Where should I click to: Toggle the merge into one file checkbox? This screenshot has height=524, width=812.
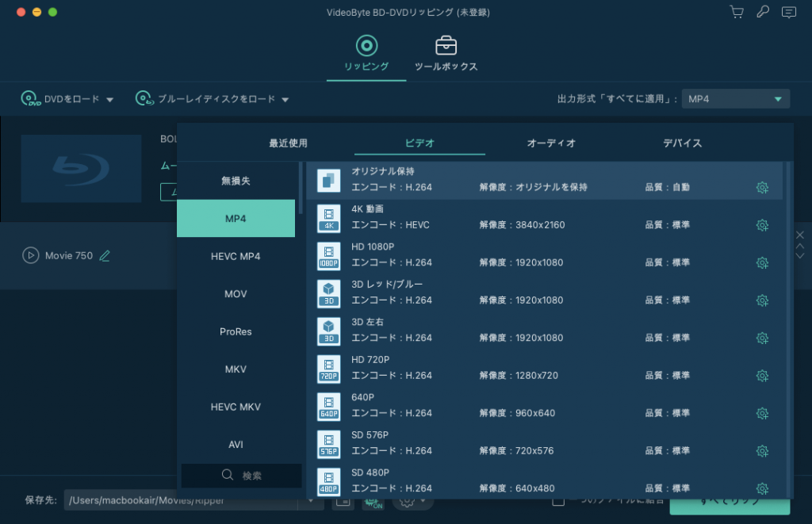[558, 499]
